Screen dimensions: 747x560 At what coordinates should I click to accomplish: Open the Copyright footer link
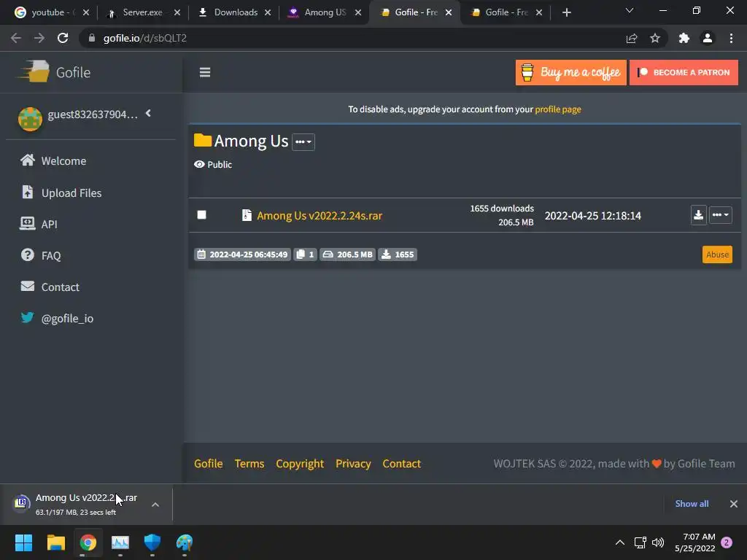[x=300, y=464]
